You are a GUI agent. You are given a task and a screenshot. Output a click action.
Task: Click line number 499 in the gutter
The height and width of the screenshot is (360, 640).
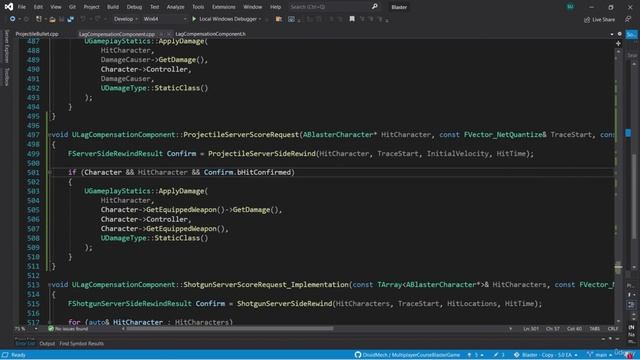tap(33, 153)
